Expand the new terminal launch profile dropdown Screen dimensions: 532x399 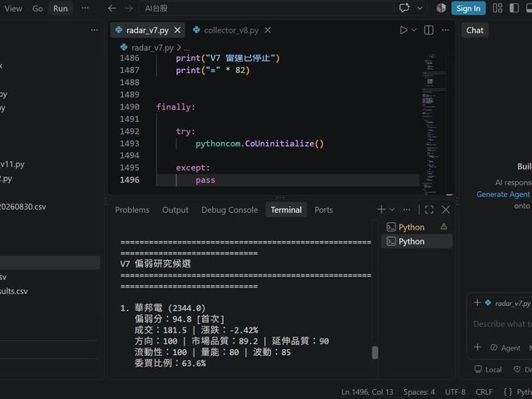pos(392,209)
